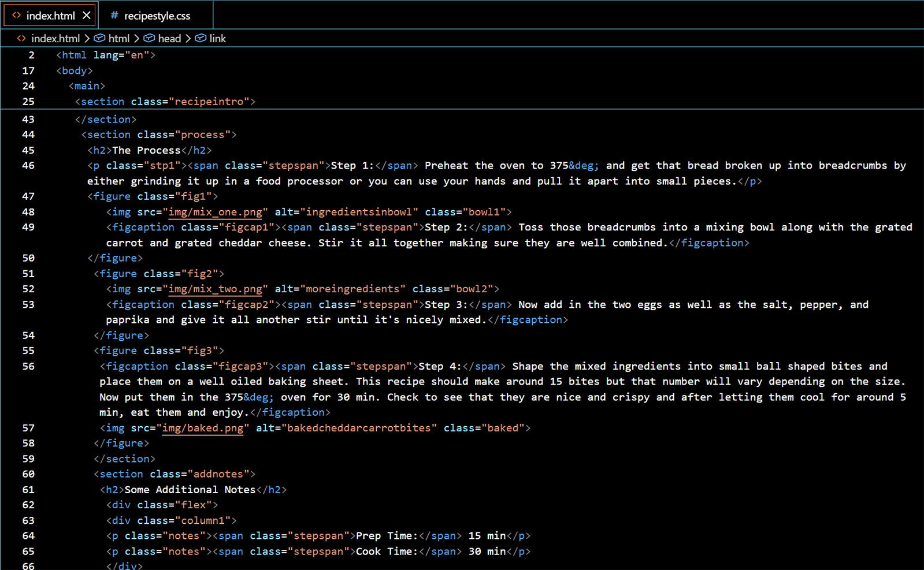Click the breadcrumb file icon before index.html
This screenshot has height=570, width=924.
[x=21, y=39]
